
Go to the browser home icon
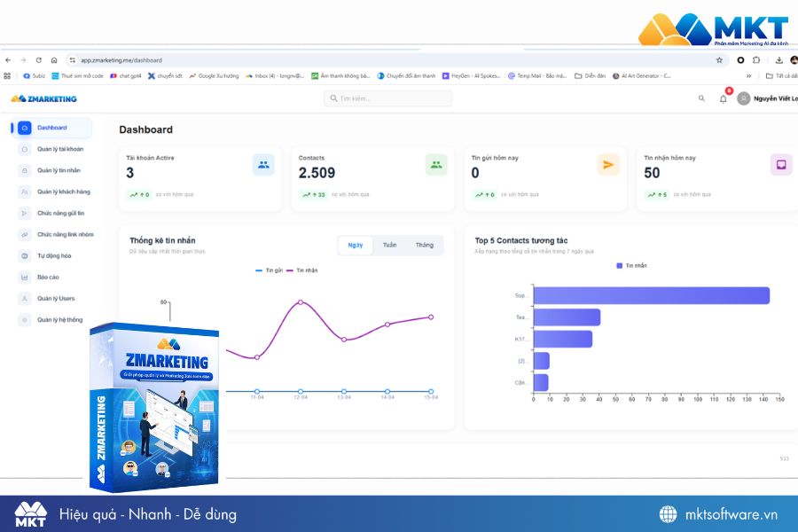pos(54,60)
